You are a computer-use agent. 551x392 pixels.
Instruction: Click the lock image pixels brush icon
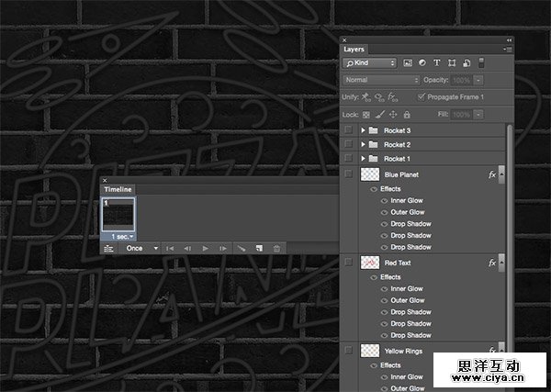click(379, 114)
